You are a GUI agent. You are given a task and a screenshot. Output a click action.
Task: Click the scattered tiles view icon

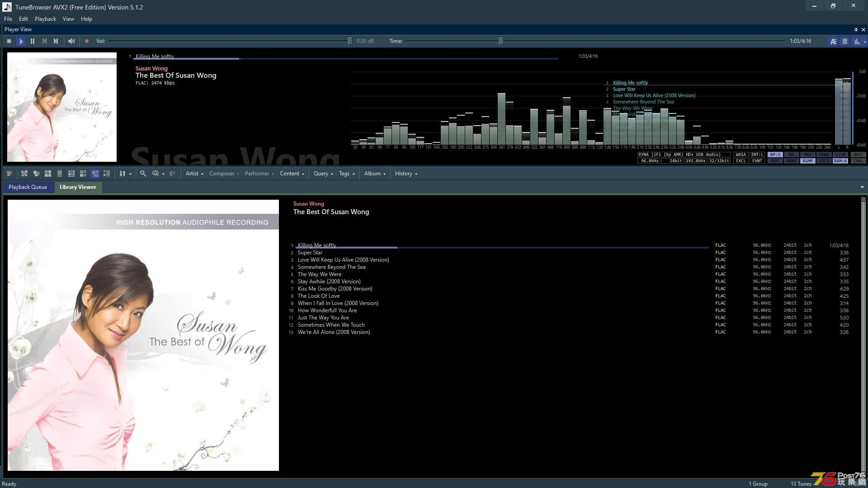pyautogui.click(x=24, y=174)
